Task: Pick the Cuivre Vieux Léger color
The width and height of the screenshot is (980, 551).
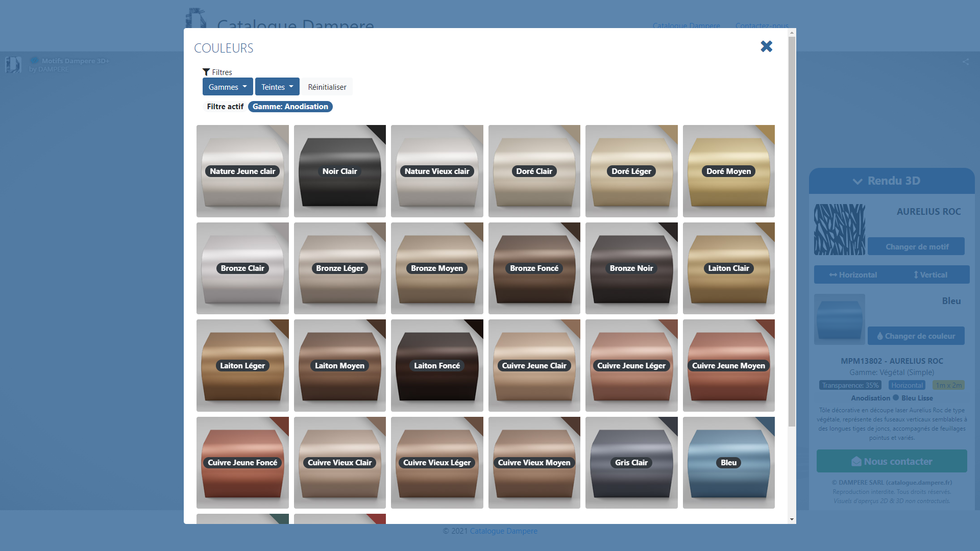Action: [x=437, y=463]
